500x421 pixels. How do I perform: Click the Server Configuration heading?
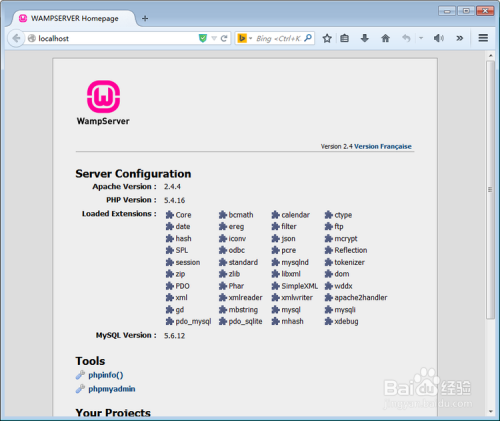[x=133, y=174]
